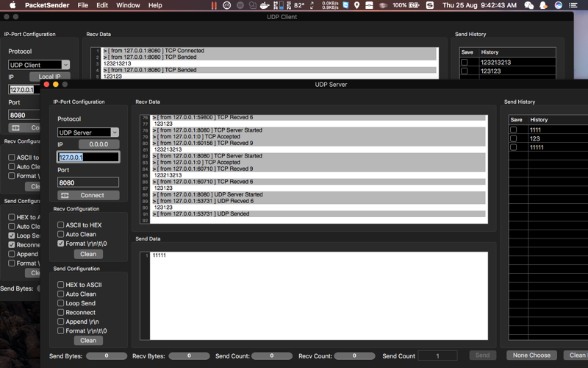Open the WeChat menu bar icon
Viewport: 588px width, 368px height.
point(529,5)
